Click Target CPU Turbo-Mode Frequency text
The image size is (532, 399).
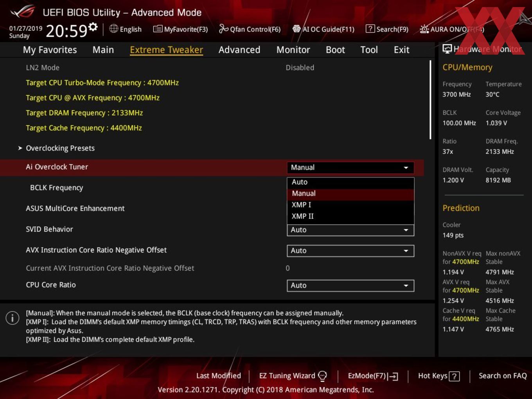click(x=102, y=83)
